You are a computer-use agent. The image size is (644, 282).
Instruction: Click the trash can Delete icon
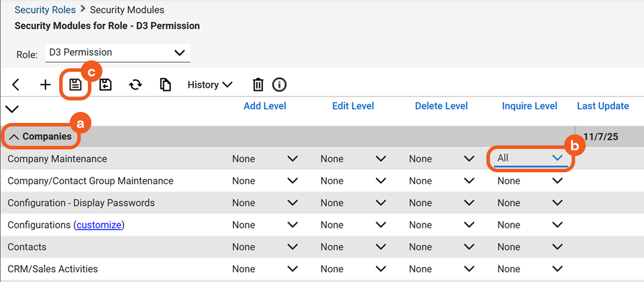pos(258,85)
